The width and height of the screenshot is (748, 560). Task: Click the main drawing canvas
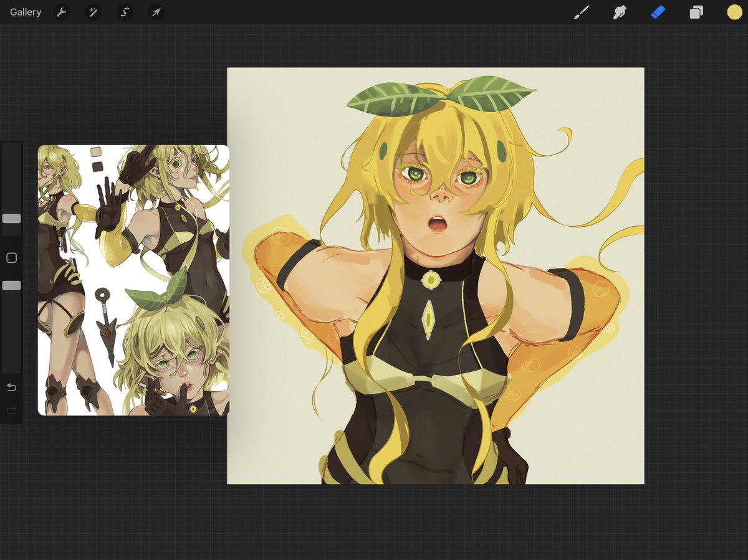tap(436, 276)
